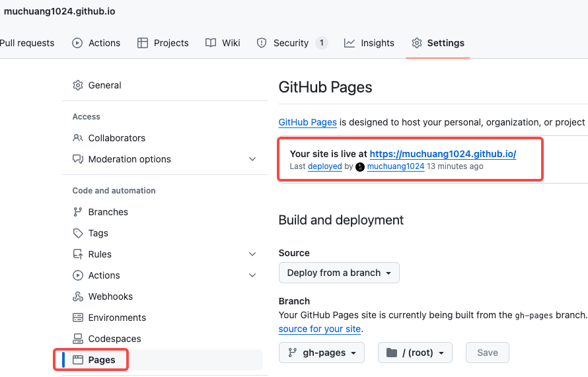Click the Code and automation section label

(114, 191)
